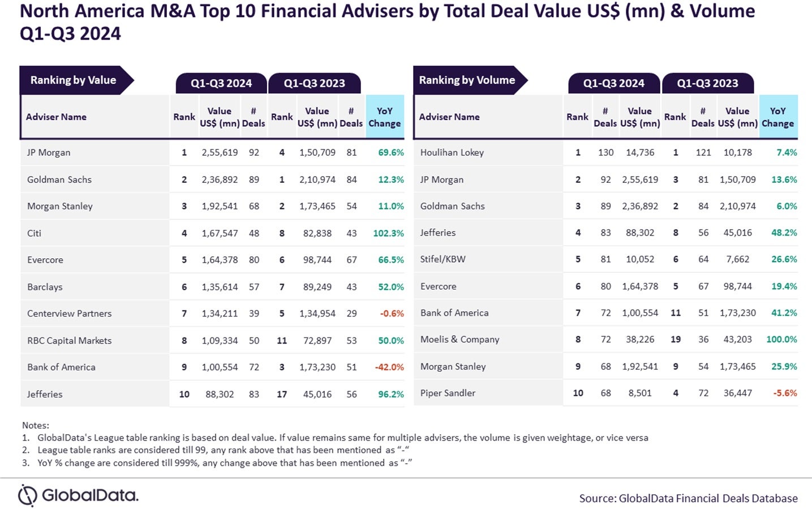Click Stifel/KBW adviser name
This screenshot has width=812, height=509.
[442, 259]
